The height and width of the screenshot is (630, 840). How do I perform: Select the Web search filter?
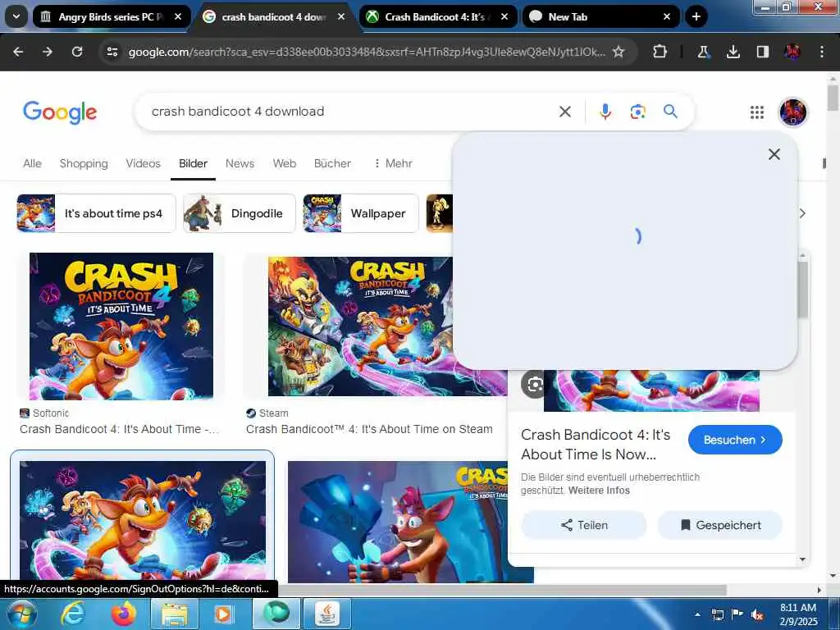[x=285, y=163]
